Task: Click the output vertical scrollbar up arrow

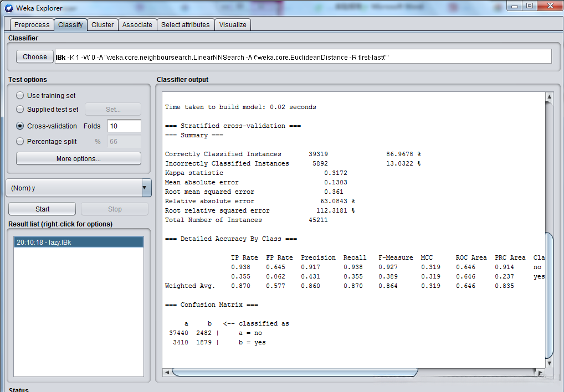Action: [549, 97]
